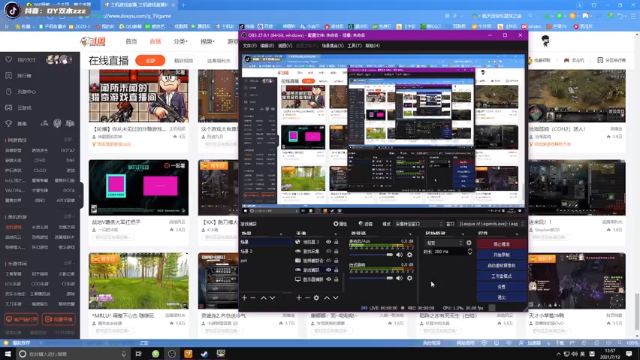Image resolution: width=640 pixels, height=360 pixels.
Task: Click the Windows taskbar search box
Action: 73,354
